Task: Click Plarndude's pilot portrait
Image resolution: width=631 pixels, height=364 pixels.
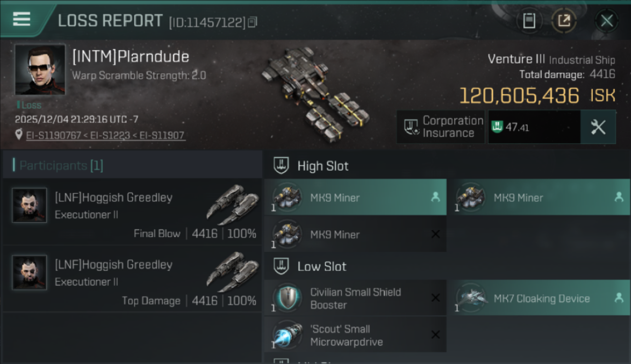Action: pyautogui.click(x=40, y=70)
